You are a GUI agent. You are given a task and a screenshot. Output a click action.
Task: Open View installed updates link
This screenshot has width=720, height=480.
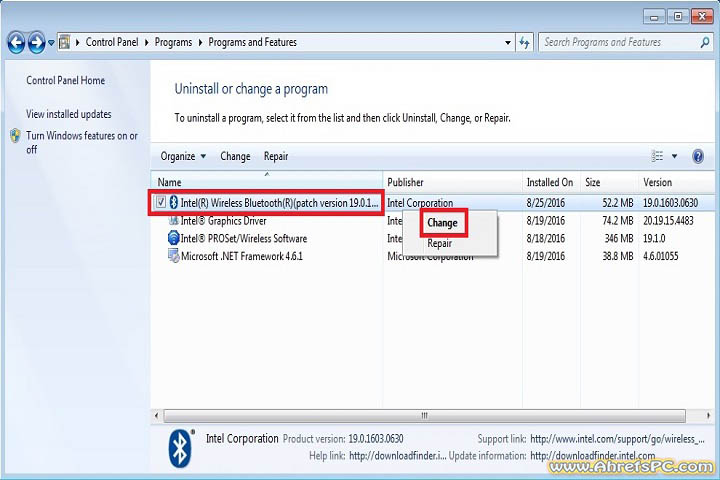tap(68, 114)
